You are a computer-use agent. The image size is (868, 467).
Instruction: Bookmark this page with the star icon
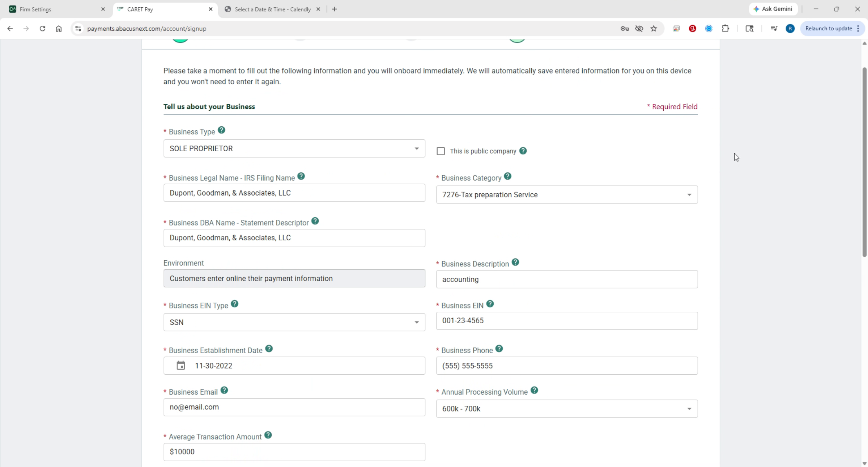(x=654, y=29)
